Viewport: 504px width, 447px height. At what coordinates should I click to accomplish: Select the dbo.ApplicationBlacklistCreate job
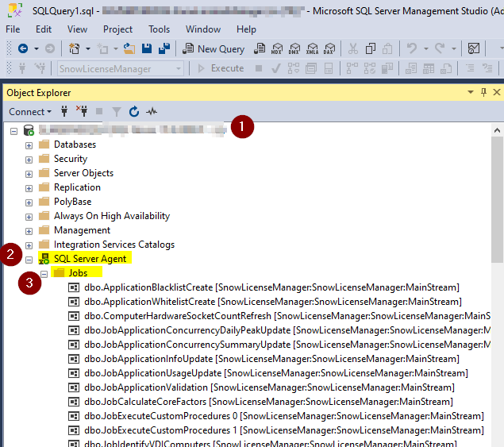point(271,287)
